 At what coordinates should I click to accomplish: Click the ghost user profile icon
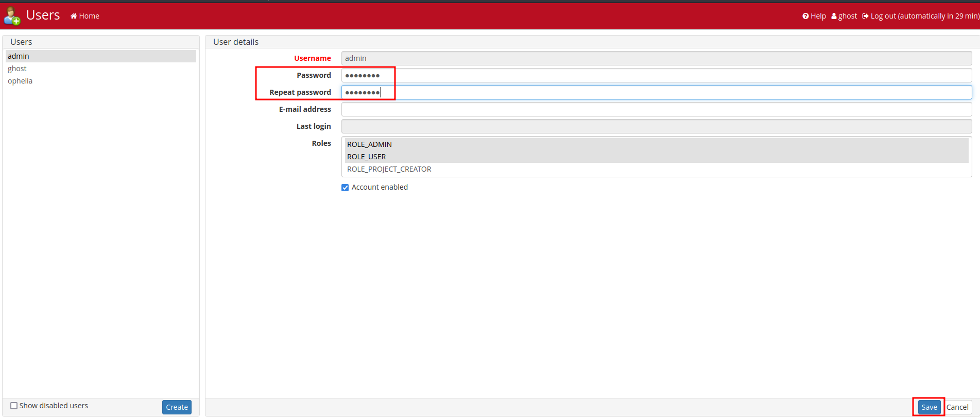click(x=834, y=16)
